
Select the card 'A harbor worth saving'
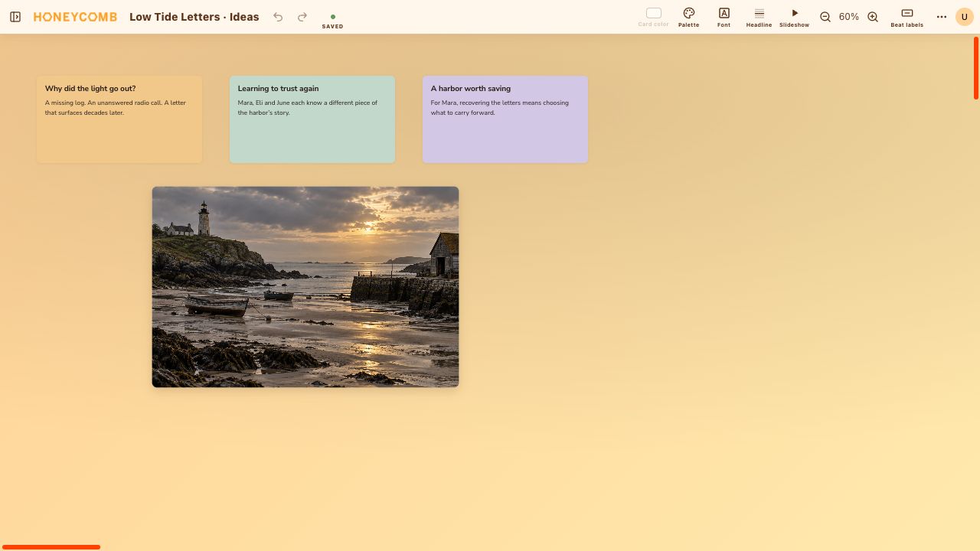[x=505, y=119]
